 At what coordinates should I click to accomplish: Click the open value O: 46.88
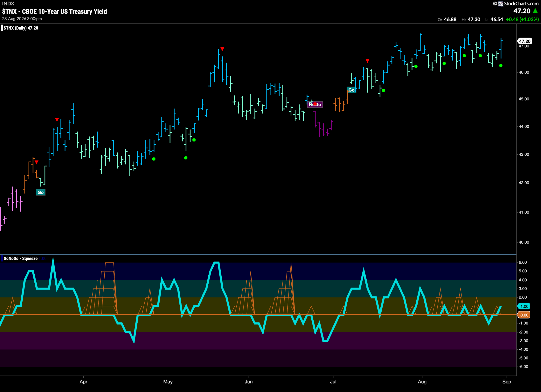click(447, 19)
